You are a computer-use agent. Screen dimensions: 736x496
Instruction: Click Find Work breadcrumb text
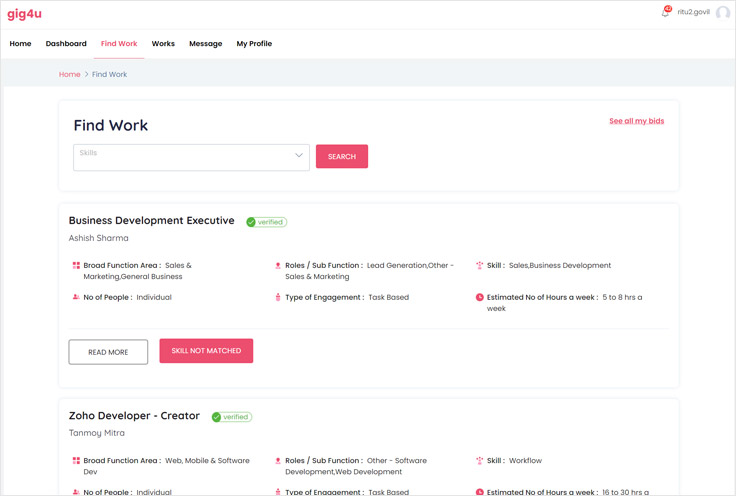coord(109,74)
